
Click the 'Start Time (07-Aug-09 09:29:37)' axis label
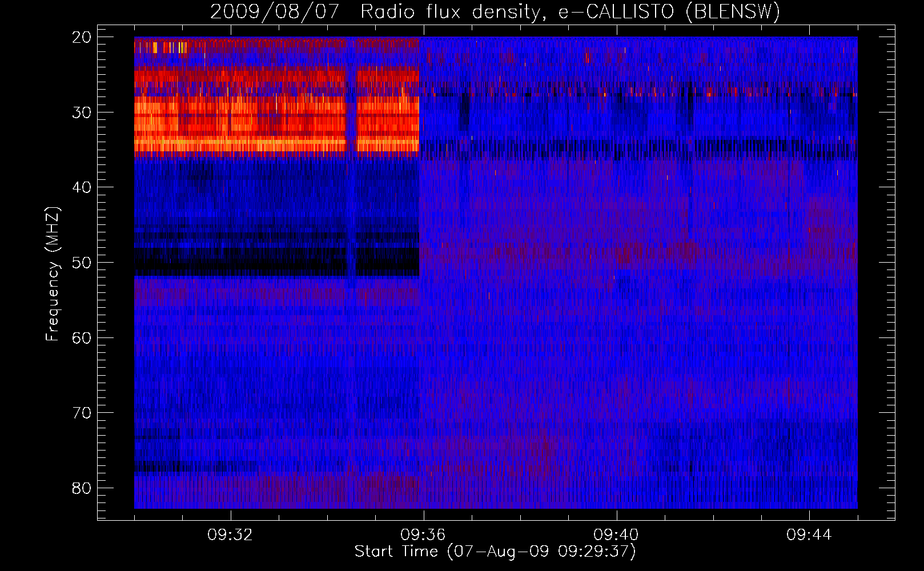point(495,552)
